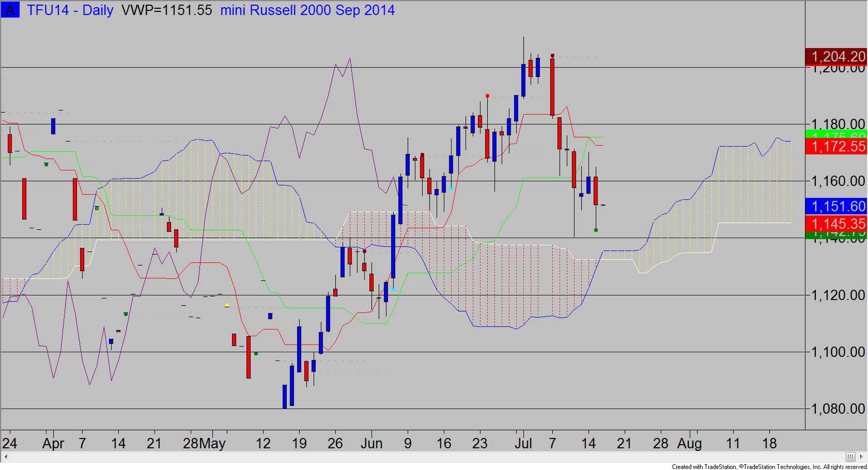Image resolution: width=868 pixels, height=470 pixels.
Task: Click the 1,180.00 price axis label
Action: pyautogui.click(x=838, y=124)
